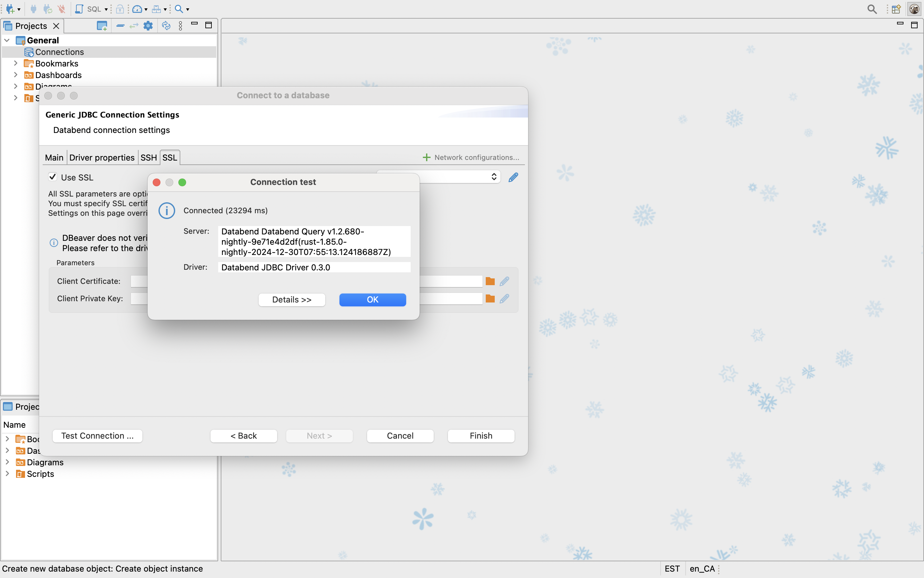Select Connections in project tree

pos(60,52)
